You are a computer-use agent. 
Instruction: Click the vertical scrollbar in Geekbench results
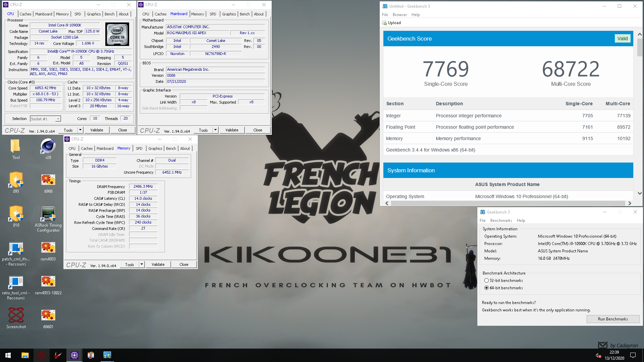pyautogui.click(x=640, y=48)
